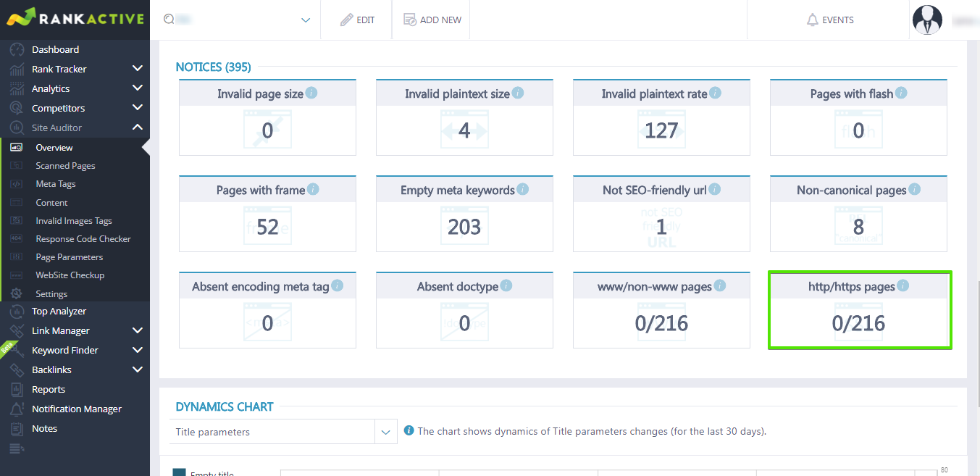The width and height of the screenshot is (980, 476).
Task: Expand the Analytics menu chevron
Action: (138, 88)
